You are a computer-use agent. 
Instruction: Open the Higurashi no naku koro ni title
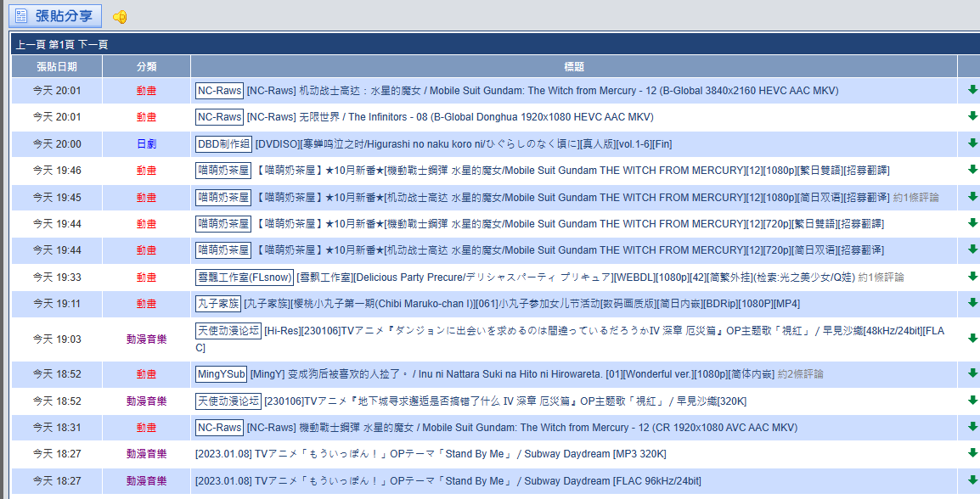coord(464,143)
